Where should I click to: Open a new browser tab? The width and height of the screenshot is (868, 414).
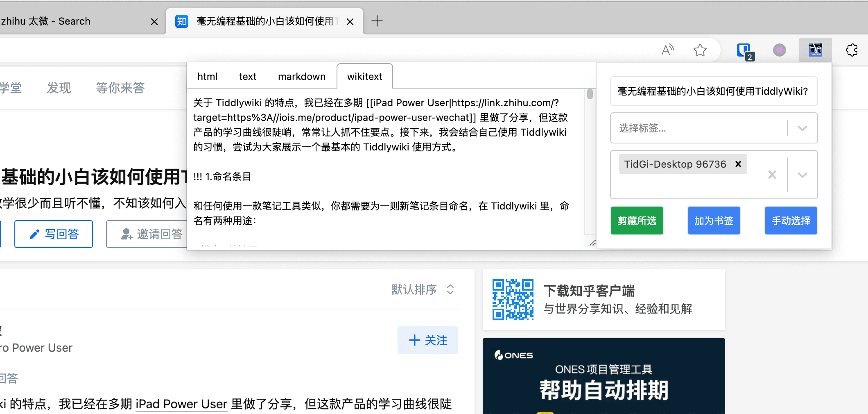click(377, 21)
